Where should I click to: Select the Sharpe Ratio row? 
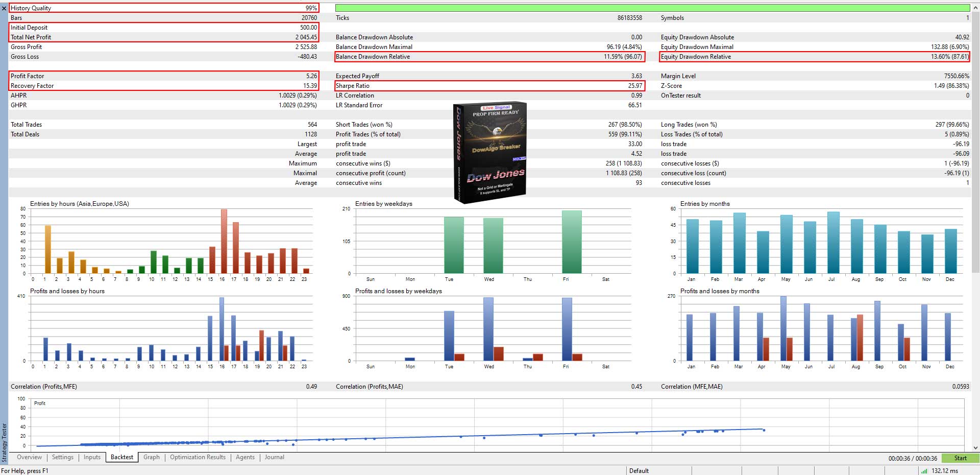[489, 86]
